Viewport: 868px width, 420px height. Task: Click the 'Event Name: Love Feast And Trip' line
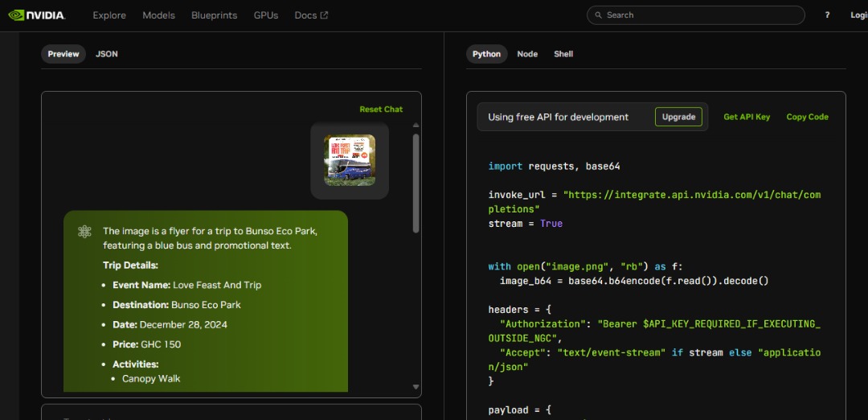(187, 286)
